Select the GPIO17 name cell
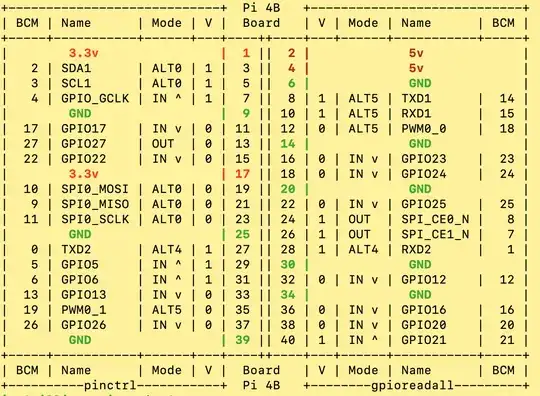 click(x=83, y=129)
